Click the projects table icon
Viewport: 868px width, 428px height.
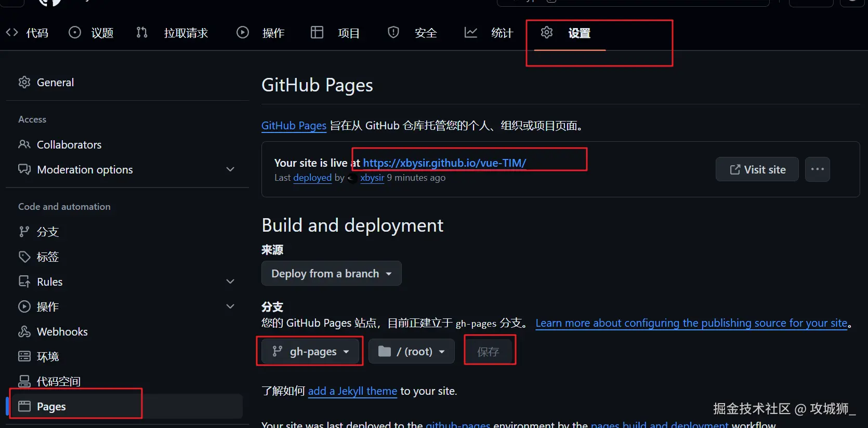pos(317,33)
